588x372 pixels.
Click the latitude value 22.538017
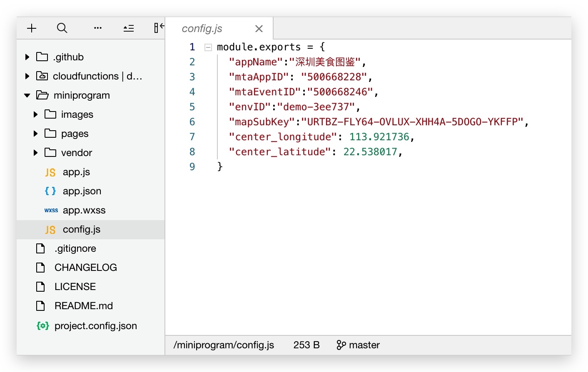coord(370,152)
